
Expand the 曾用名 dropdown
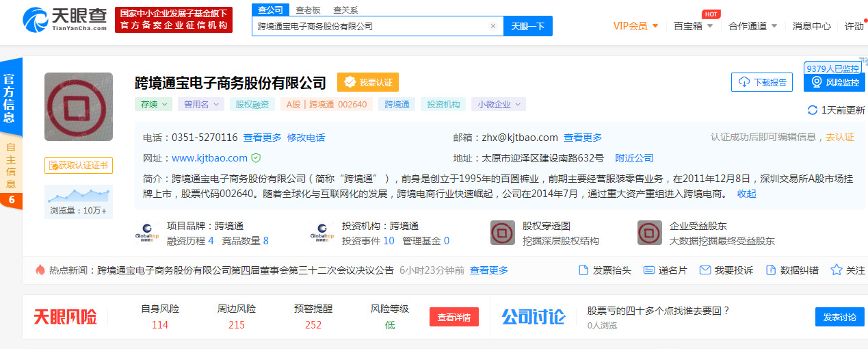[x=201, y=105]
